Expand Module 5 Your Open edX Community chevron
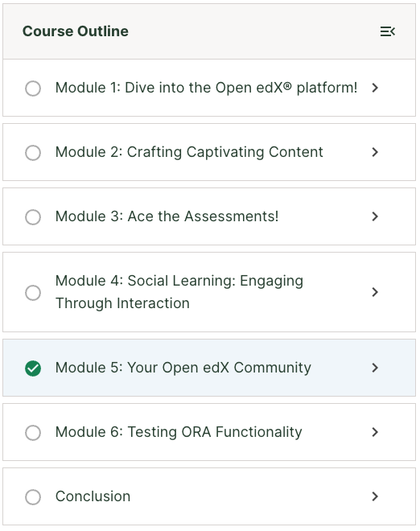 coord(375,368)
